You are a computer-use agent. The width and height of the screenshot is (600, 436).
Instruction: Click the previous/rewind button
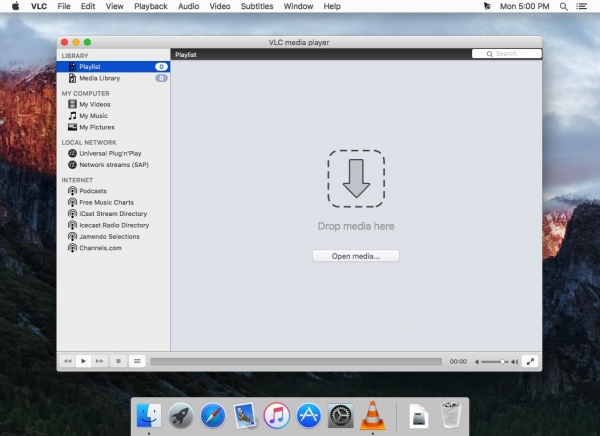pos(68,361)
